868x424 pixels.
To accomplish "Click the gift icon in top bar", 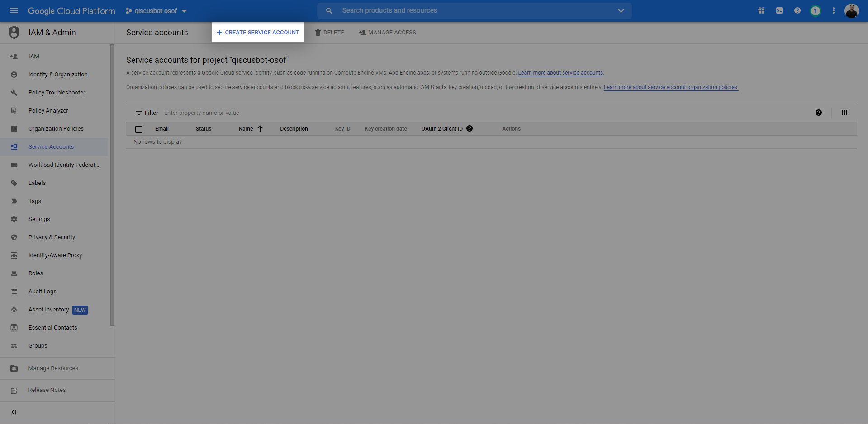I will coord(761,10).
